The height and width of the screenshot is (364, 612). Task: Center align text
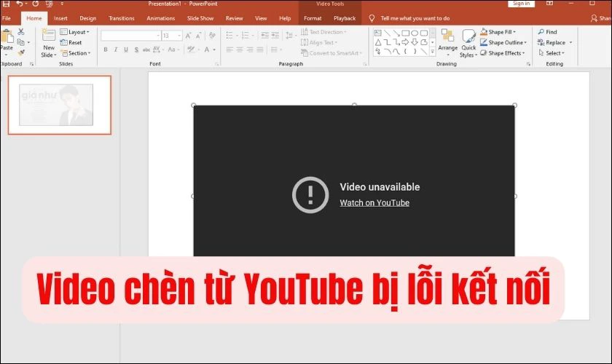pyautogui.click(x=240, y=50)
